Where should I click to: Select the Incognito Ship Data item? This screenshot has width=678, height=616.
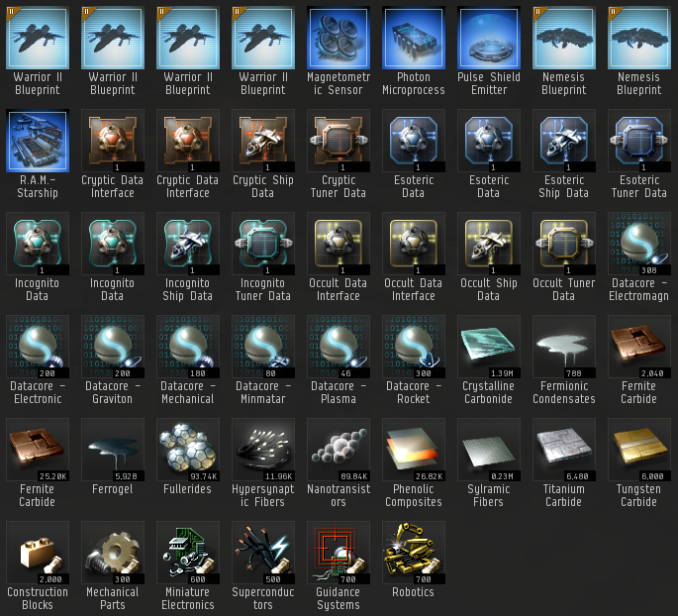(188, 244)
